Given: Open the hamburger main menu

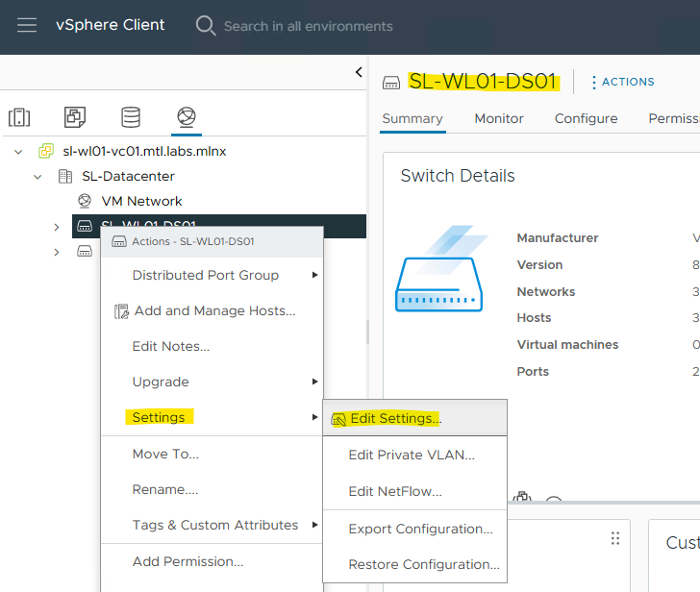Looking at the screenshot, I should 27,25.
